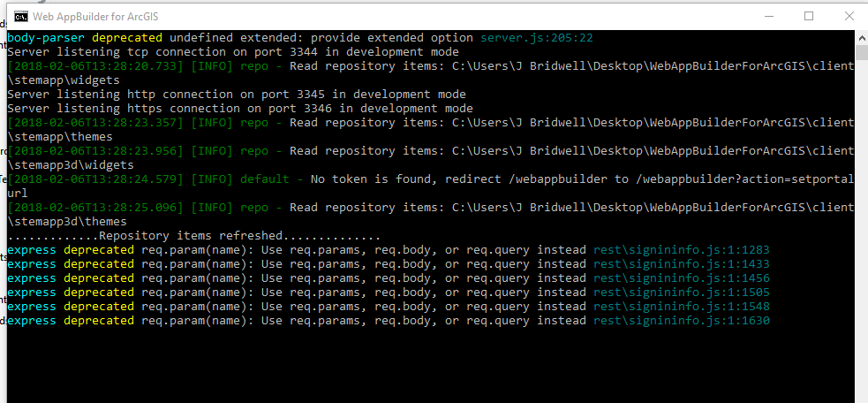This screenshot has width=868, height=403.
Task: Click '\stemapp3d\widgets' path line
Action: point(71,165)
